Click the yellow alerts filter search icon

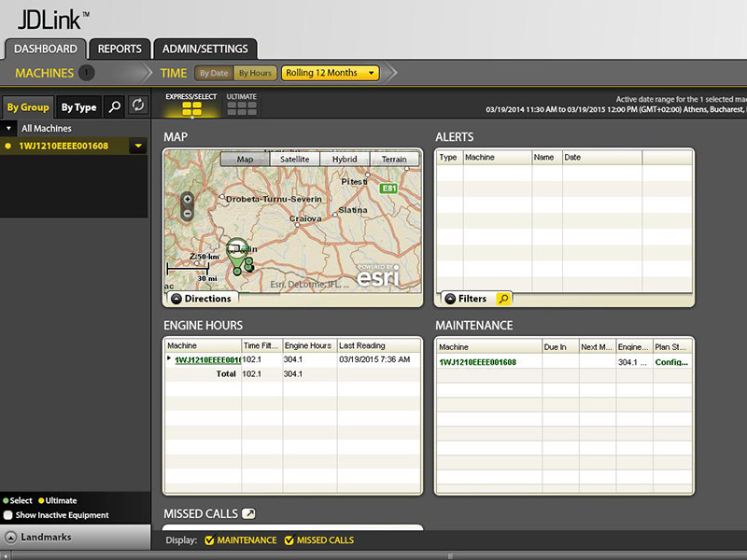tap(503, 299)
